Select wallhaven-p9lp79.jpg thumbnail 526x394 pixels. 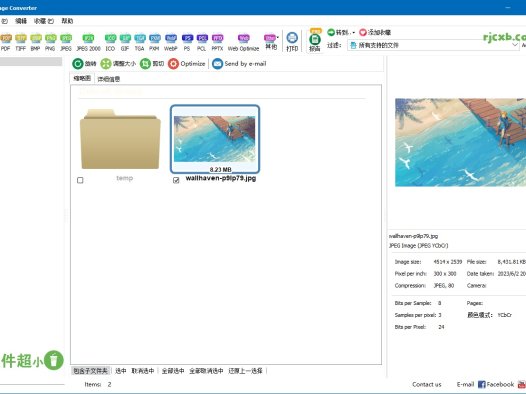coord(215,139)
